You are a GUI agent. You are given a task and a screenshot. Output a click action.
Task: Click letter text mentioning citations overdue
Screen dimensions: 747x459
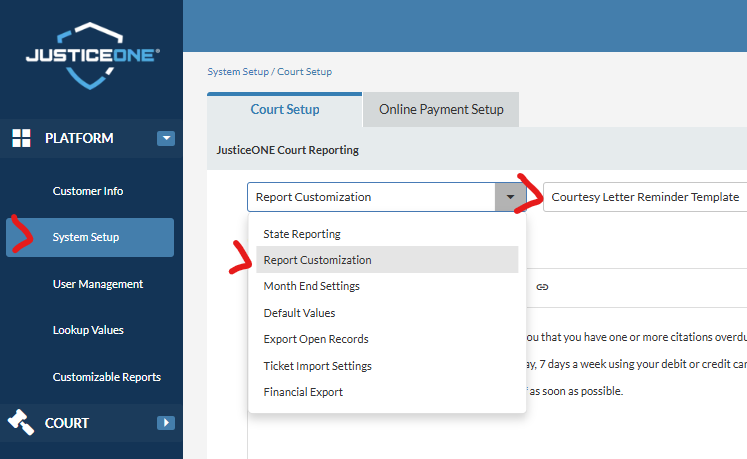(x=637, y=337)
